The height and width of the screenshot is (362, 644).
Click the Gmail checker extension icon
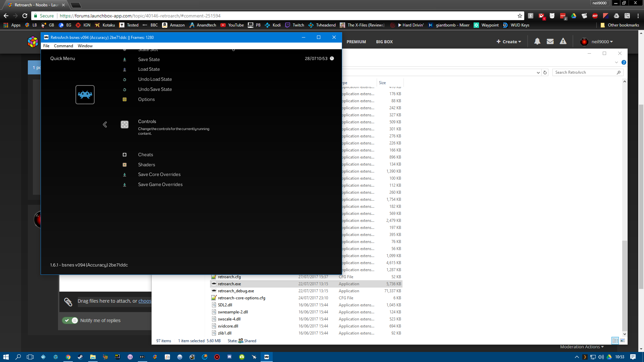click(541, 16)
